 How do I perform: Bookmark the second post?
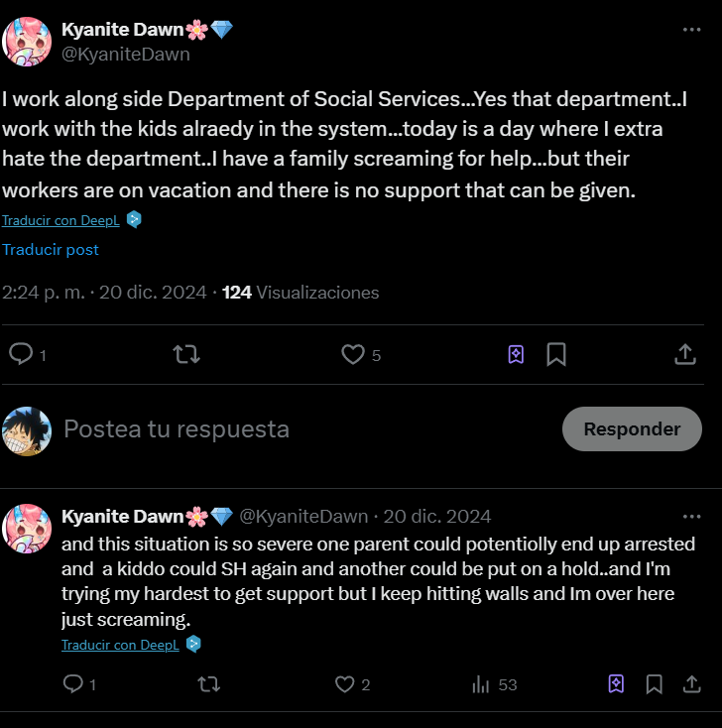pos(655,684)
